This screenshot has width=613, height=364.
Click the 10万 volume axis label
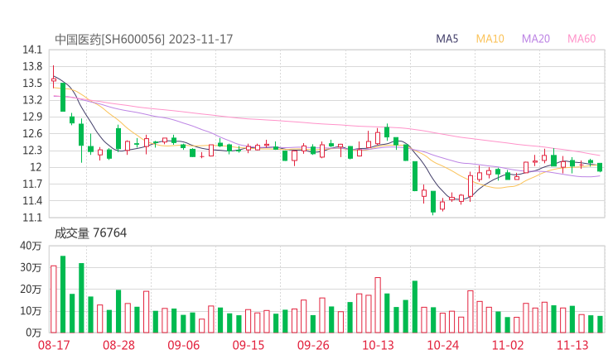point(31,311)
